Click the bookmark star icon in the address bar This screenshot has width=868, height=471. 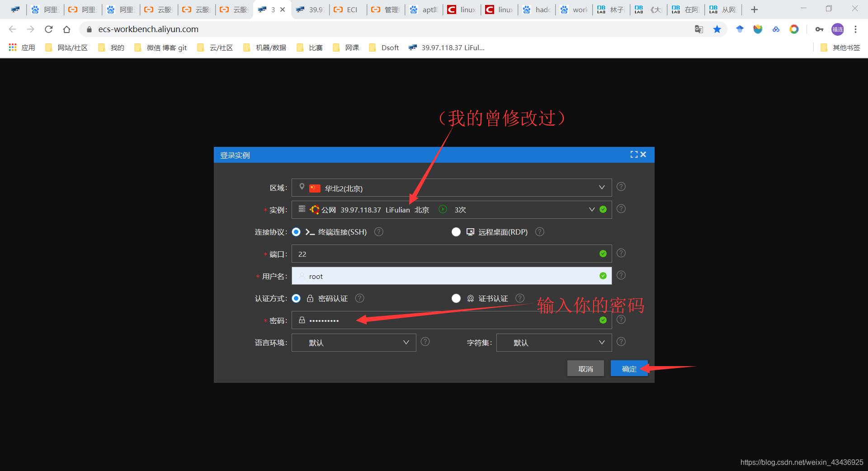click(x=717, y=29)
